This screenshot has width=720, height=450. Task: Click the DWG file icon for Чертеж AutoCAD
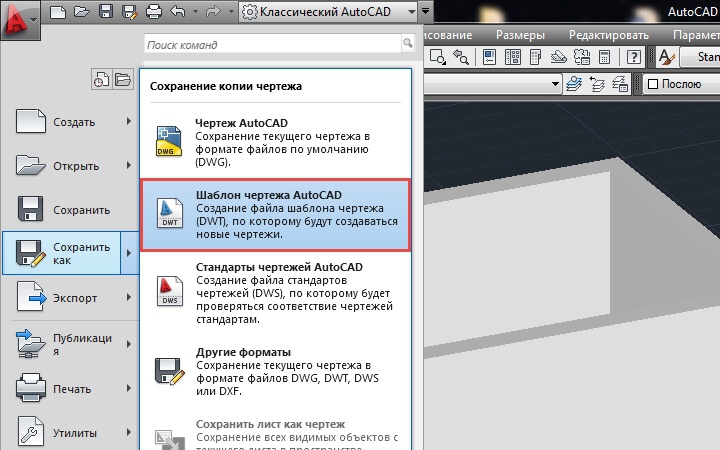coord(169,141)
